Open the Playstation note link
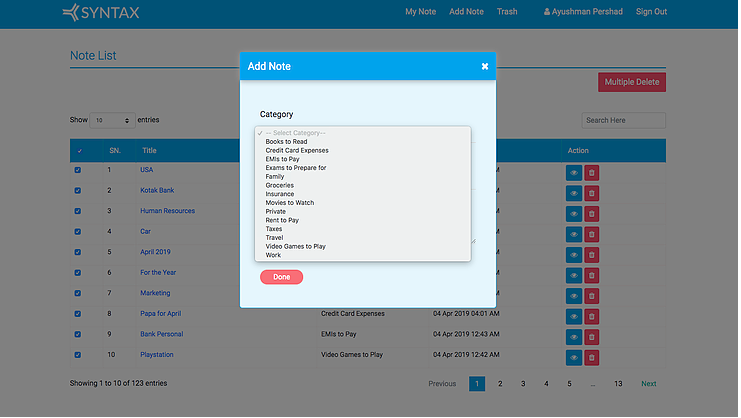Screen dimensions: 741x418 (156, 355)
